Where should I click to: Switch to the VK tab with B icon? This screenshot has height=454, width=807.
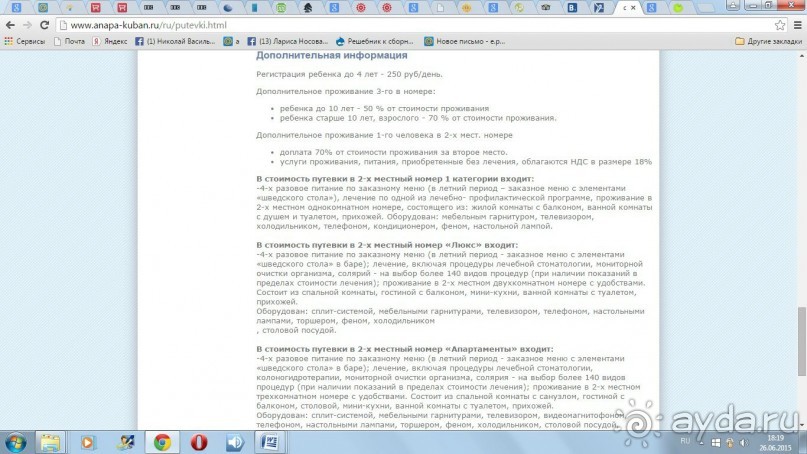[572, 8]
